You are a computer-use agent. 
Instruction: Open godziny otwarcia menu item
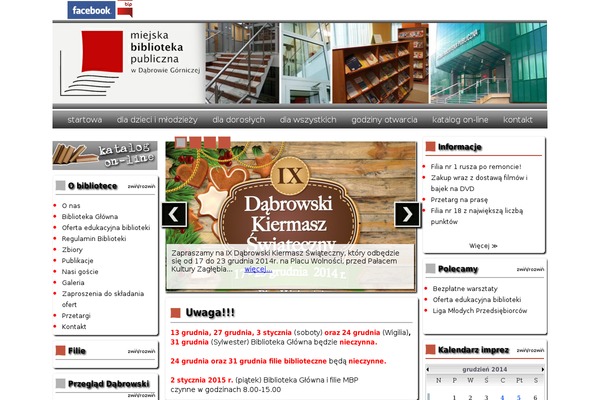point(384,120)
